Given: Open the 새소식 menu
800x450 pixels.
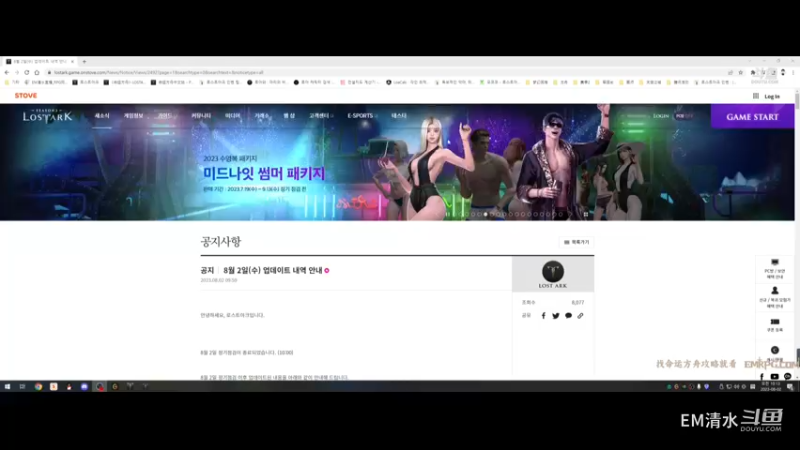Looking at the screenshot, I should point(102,116).
